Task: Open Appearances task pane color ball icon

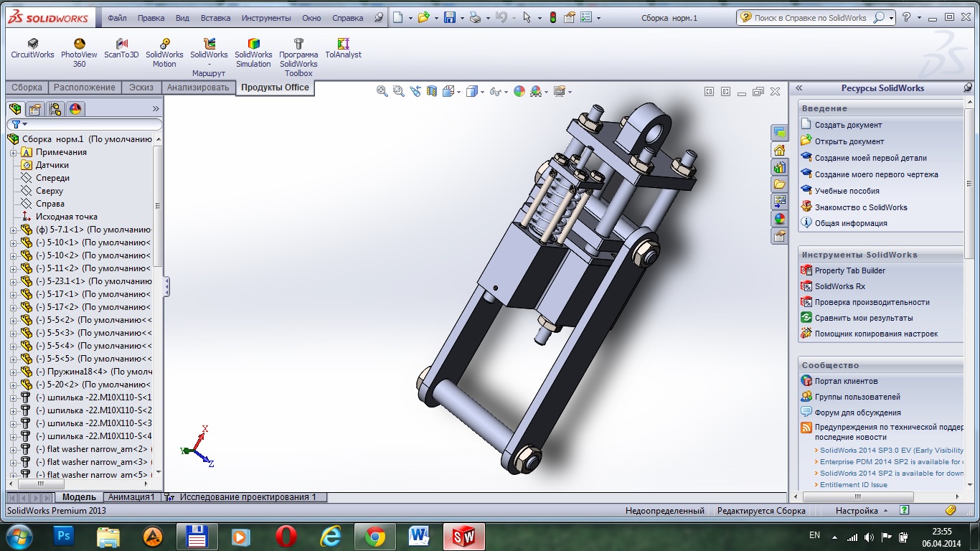Action: [780, 219]
